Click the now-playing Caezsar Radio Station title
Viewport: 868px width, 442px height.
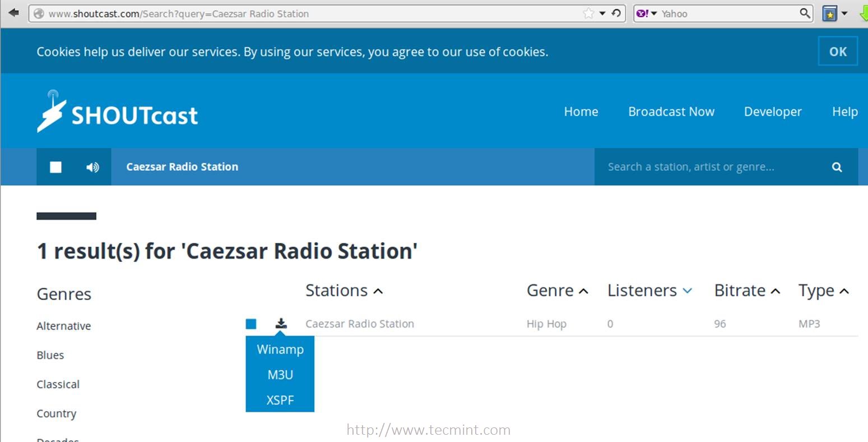click(182, 167)
